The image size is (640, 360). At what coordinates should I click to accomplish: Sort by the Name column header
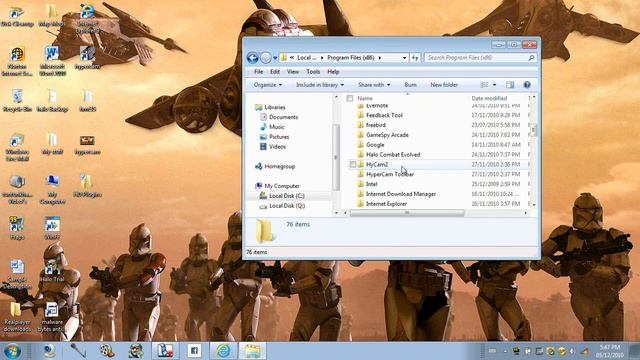(x=365, y=98)
